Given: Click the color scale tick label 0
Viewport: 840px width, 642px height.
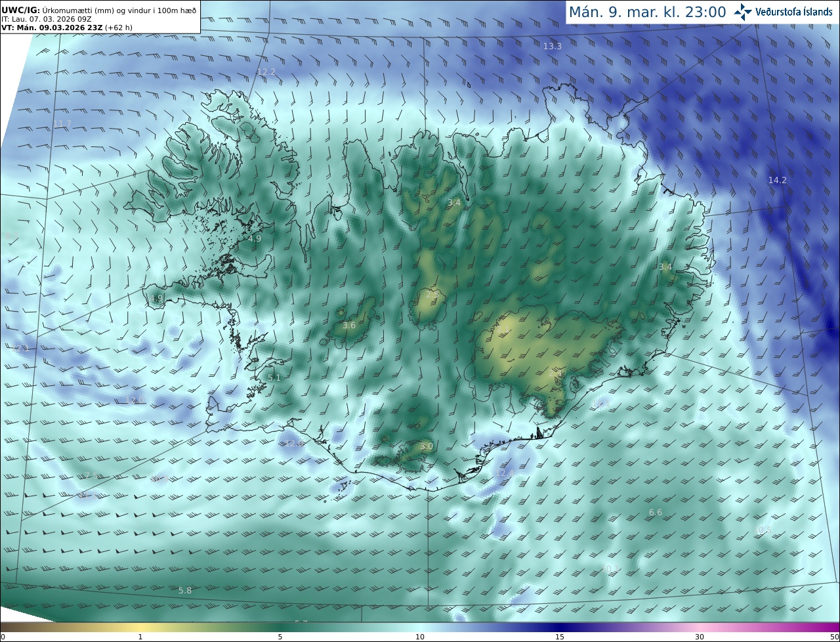Looking at the screenshot, I should pos(3,637).
